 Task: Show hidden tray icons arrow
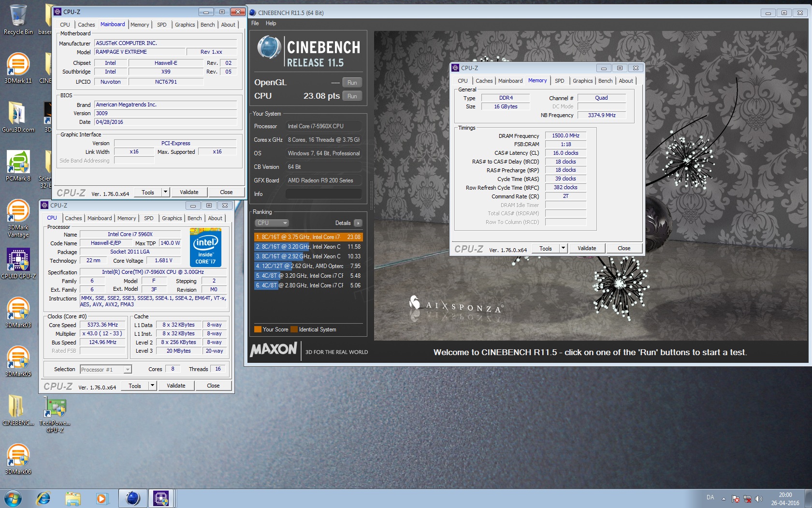(x=724, y=499)
